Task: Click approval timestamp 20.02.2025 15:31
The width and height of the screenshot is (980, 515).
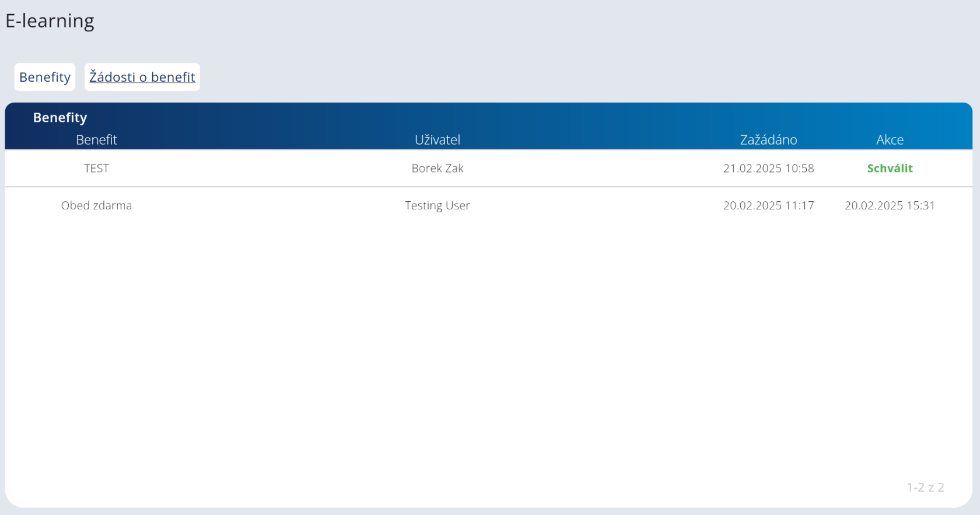Action: 890,205
